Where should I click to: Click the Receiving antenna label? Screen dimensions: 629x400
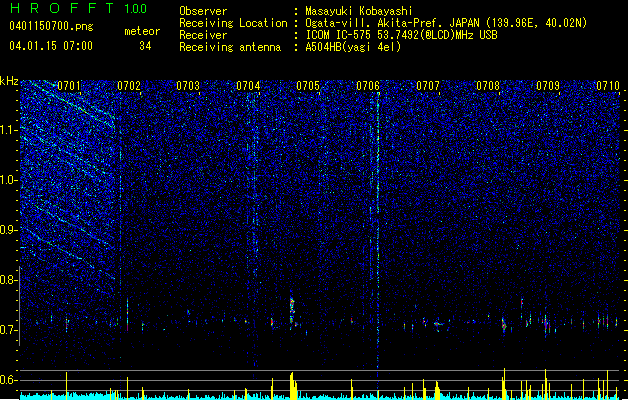(230, 47)
